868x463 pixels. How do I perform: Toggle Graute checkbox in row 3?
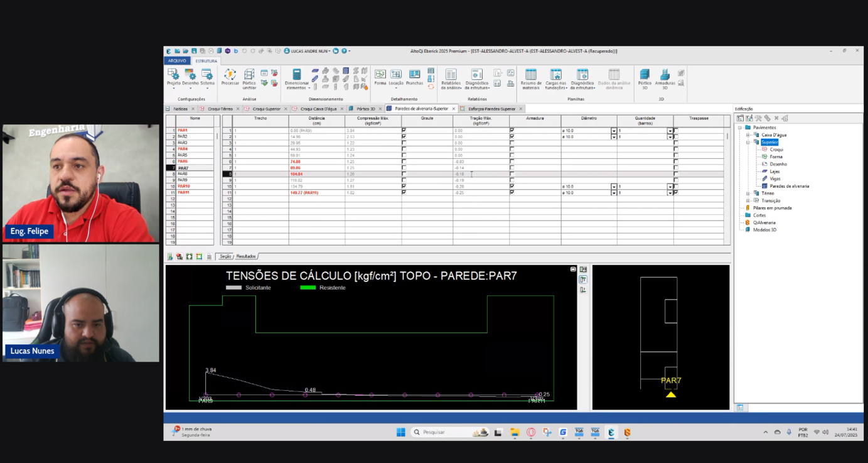click(404, 143)
